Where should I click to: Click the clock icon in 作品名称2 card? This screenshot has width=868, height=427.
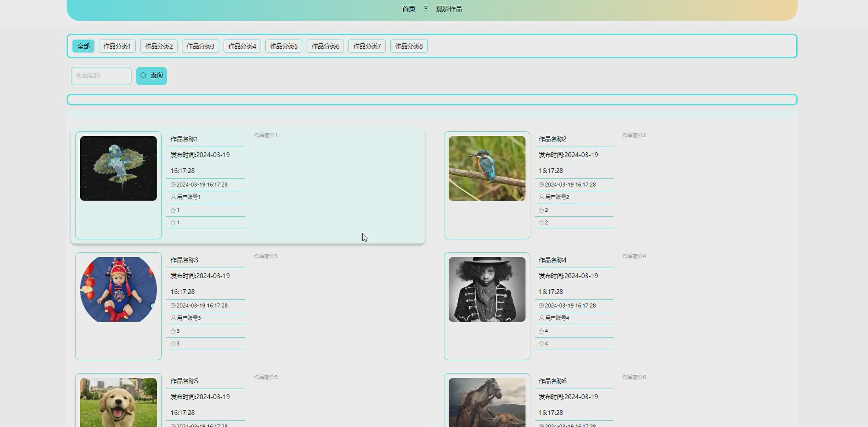(541, 185)
